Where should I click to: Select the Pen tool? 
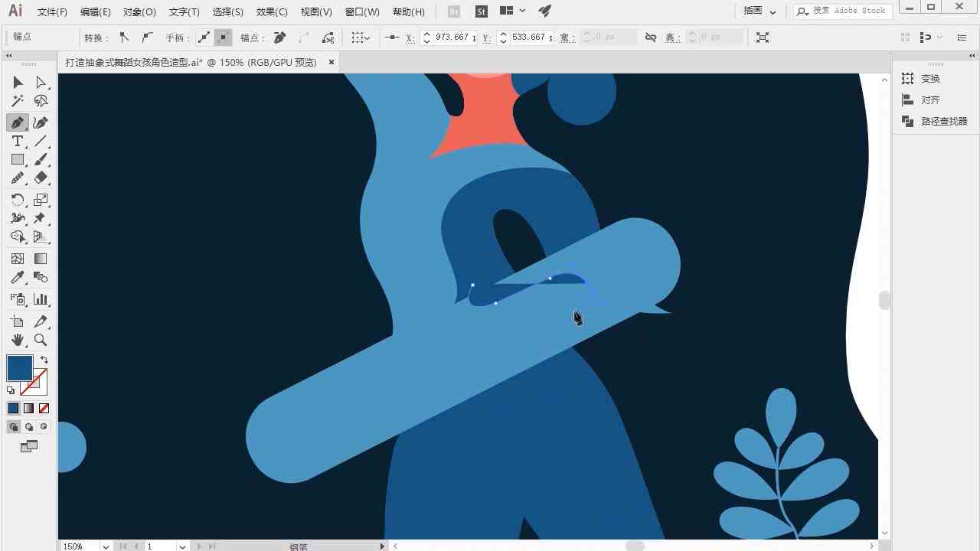point(18,122)
